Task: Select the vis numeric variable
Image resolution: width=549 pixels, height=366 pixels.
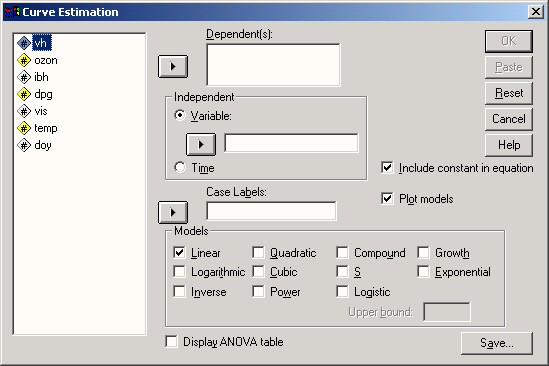Action: pos(41,111)
